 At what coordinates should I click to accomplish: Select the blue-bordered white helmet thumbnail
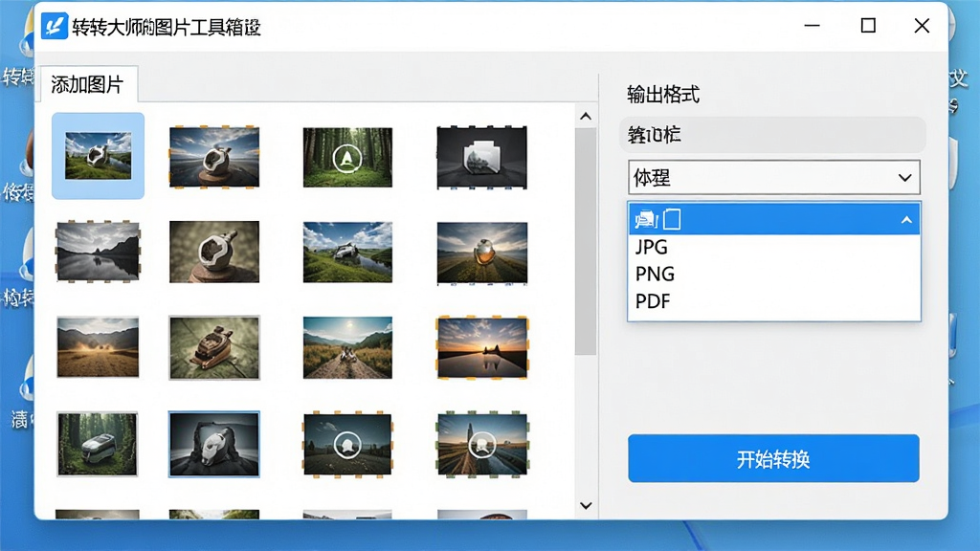(213, 444)
